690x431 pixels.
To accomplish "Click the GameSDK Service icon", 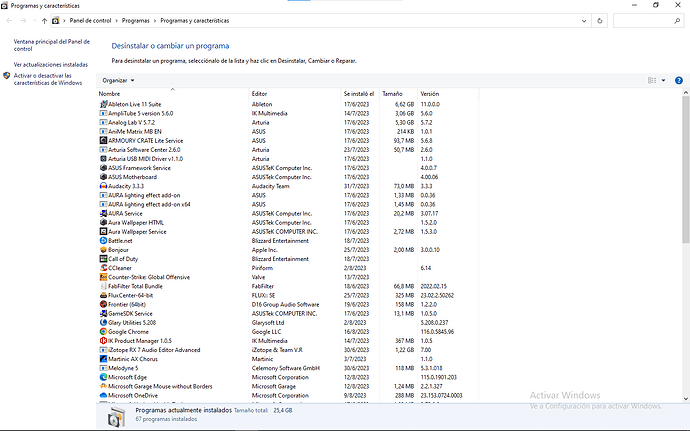I will [103, 313].
